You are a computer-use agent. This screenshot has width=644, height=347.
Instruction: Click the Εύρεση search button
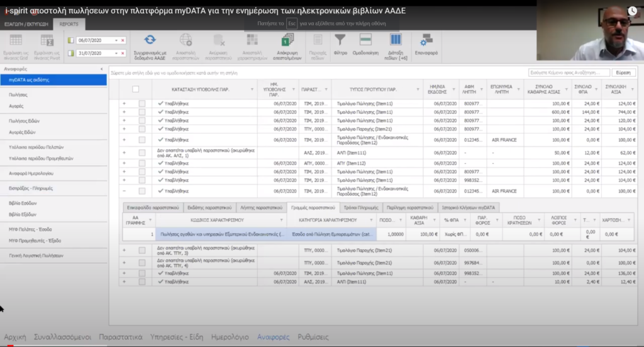[x=623, y=73]
